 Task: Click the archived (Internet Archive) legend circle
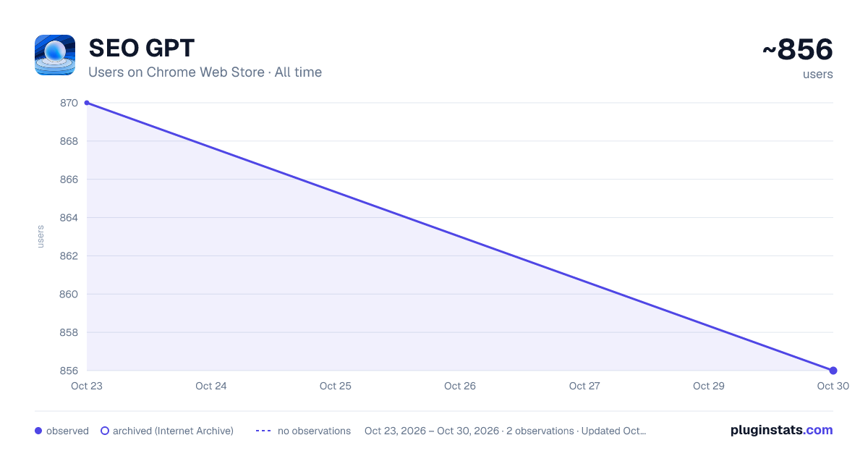point(105,431)
